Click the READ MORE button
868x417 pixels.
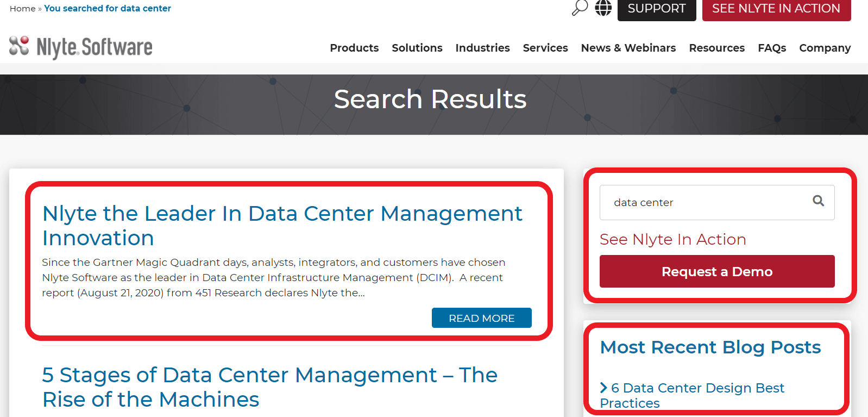[481, 318]
